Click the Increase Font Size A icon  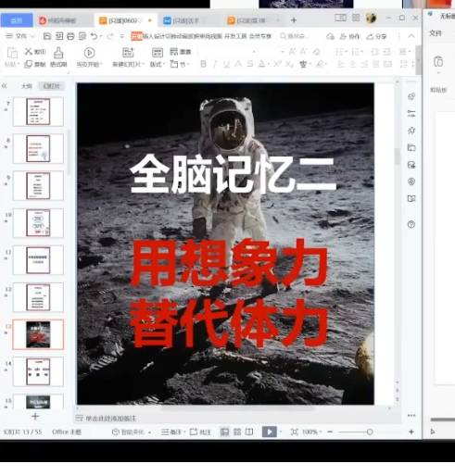tap(292, 52)
